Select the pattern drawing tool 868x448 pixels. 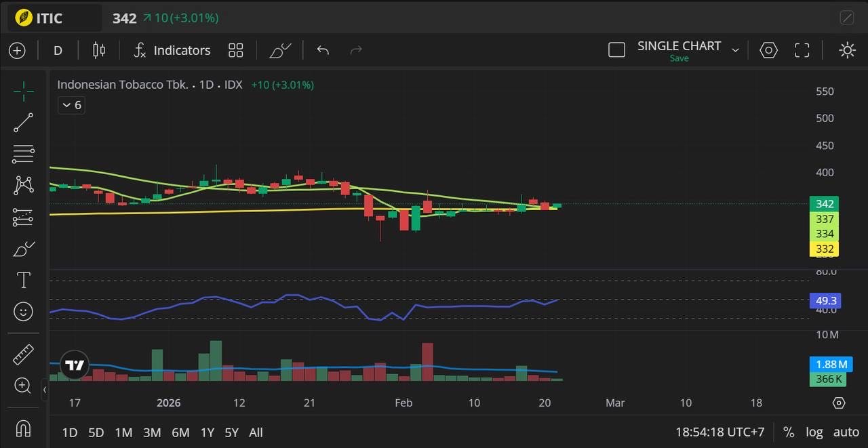click(23, 185)
